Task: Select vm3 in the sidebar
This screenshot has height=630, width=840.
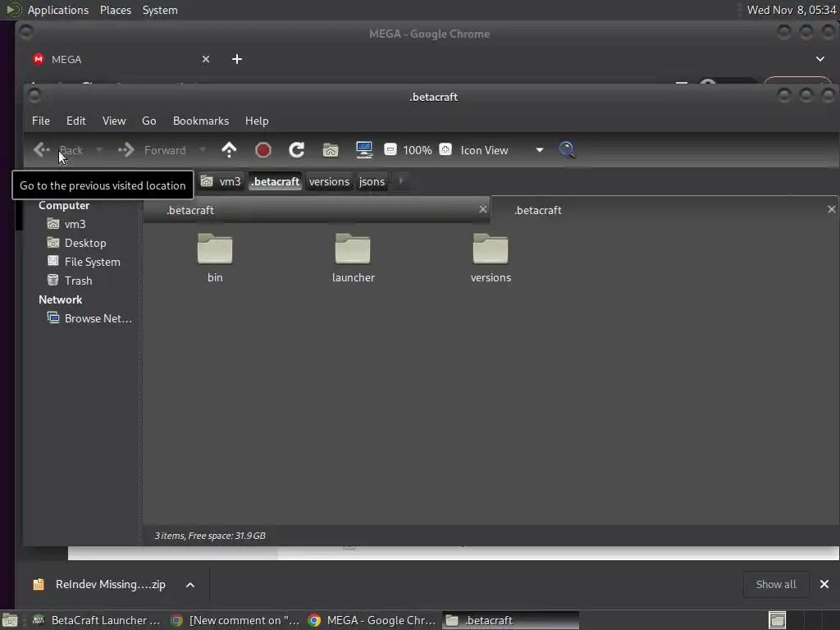Action: click(75, 224)
